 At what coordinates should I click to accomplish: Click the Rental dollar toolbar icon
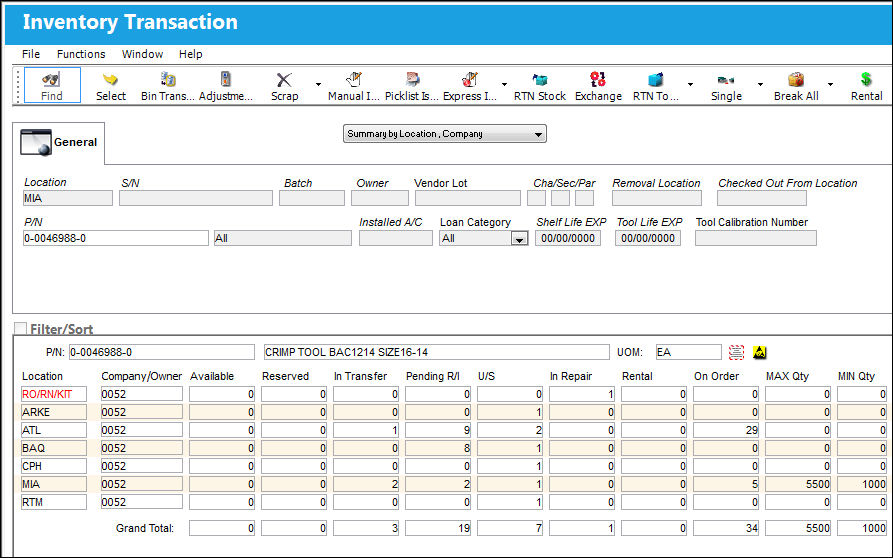coord(866,79)
